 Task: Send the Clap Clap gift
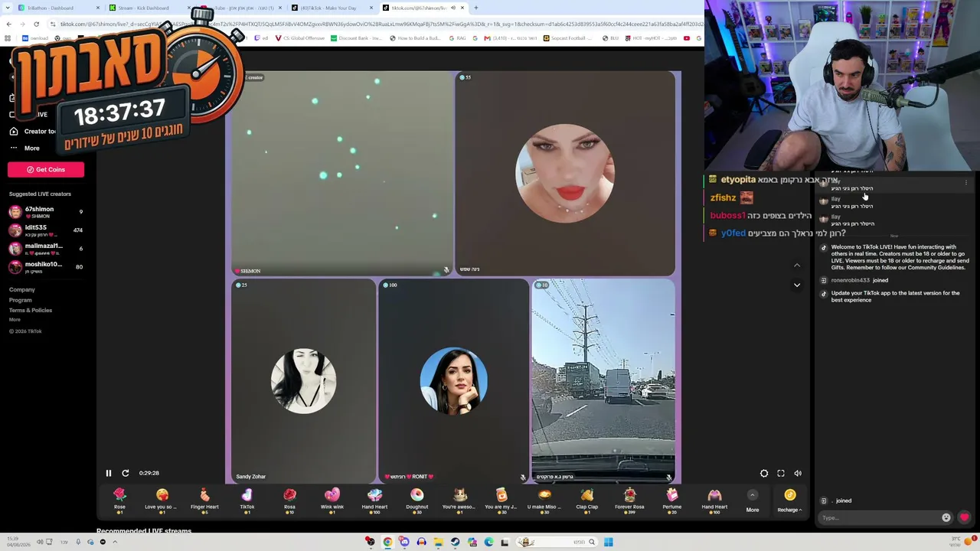point(586,500)
